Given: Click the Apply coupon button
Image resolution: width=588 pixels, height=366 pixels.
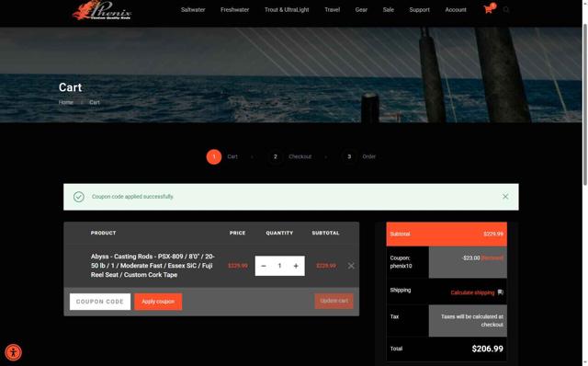Looking at the screenshot, I should (x=158, y=302).
